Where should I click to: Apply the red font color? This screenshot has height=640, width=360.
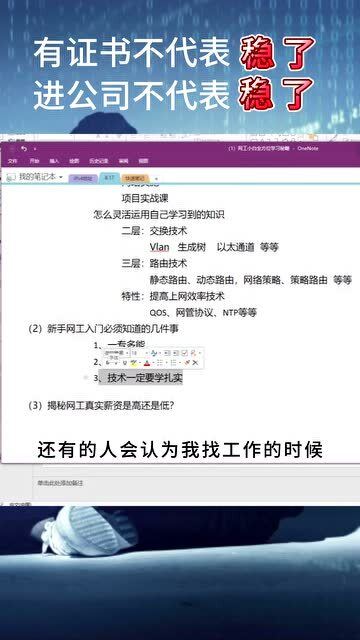[x=147, y=362]
